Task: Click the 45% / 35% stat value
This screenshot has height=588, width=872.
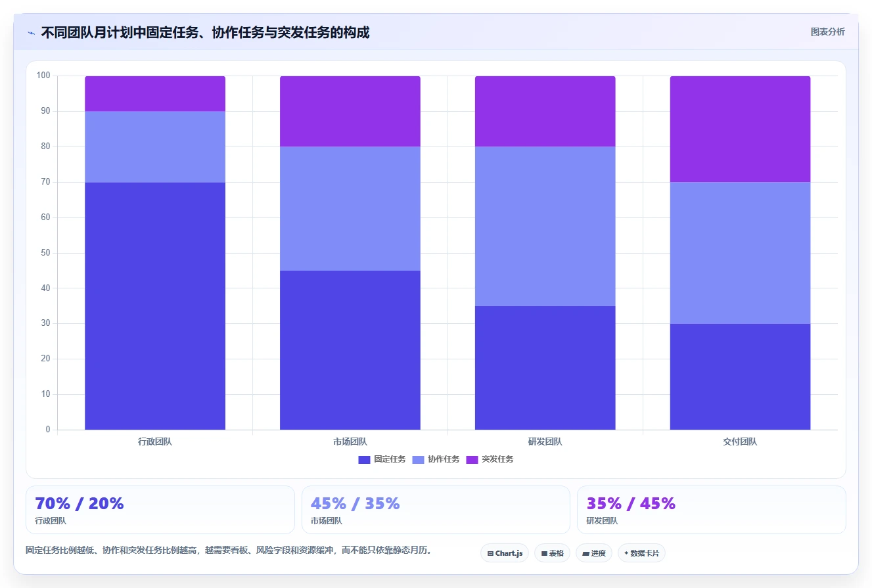Action: (356, 504)
